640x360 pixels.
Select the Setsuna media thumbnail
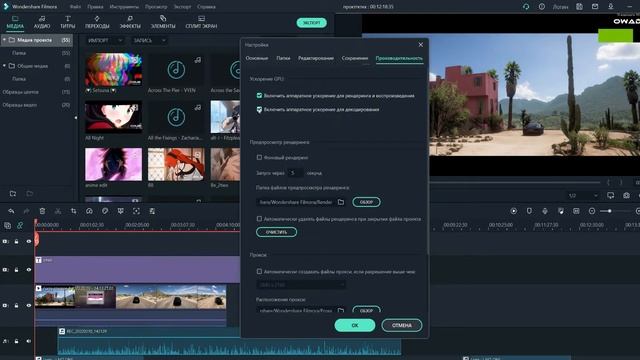[x=113, y=69]
